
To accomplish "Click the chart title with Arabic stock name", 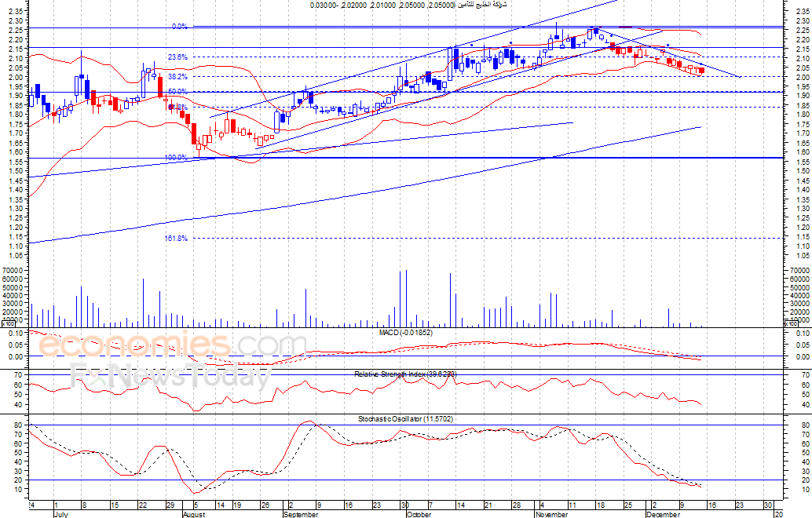I will [x=408, y=5].
